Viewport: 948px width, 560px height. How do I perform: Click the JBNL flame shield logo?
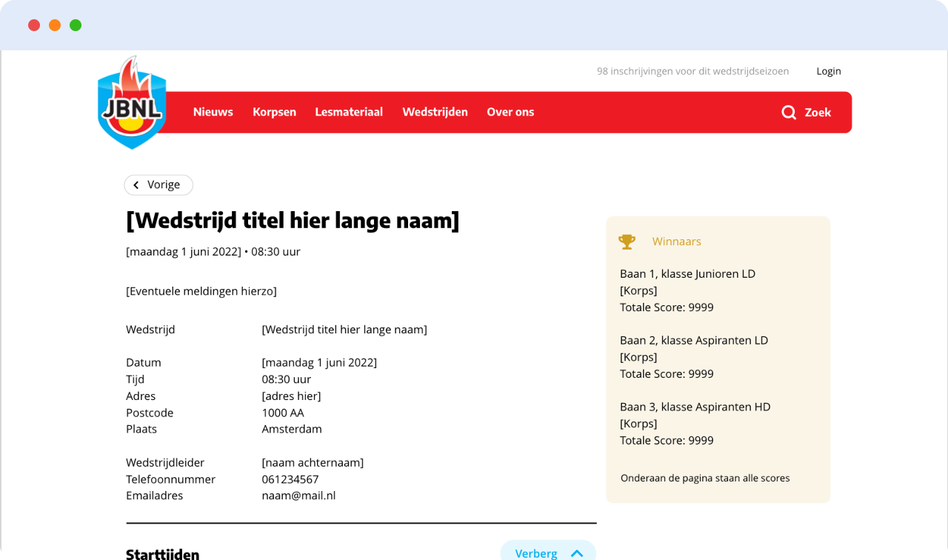(132, 103)
